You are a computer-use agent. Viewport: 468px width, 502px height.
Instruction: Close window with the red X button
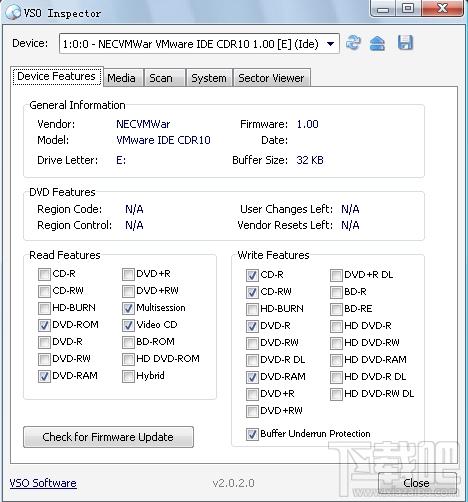pos(442,8)
